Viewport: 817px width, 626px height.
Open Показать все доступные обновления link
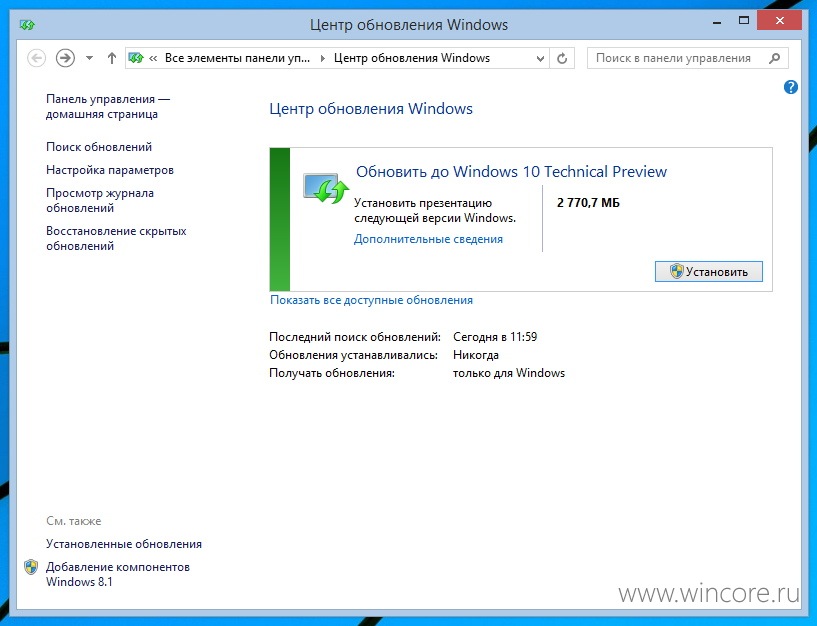coord(372,300)
